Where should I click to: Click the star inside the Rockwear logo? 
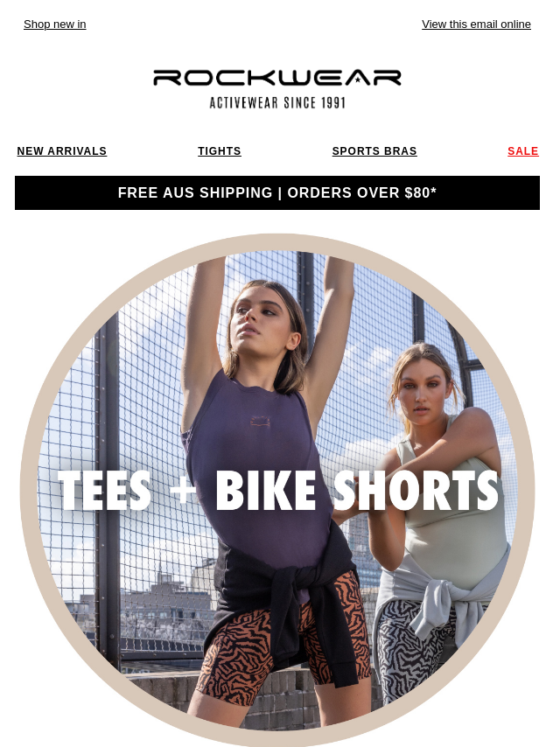[x=358, y=80]
